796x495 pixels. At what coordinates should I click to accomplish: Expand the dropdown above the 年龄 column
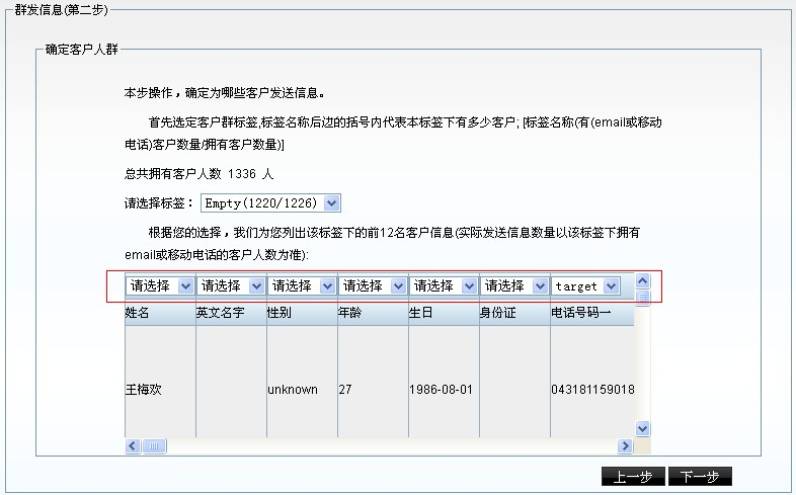373,286
